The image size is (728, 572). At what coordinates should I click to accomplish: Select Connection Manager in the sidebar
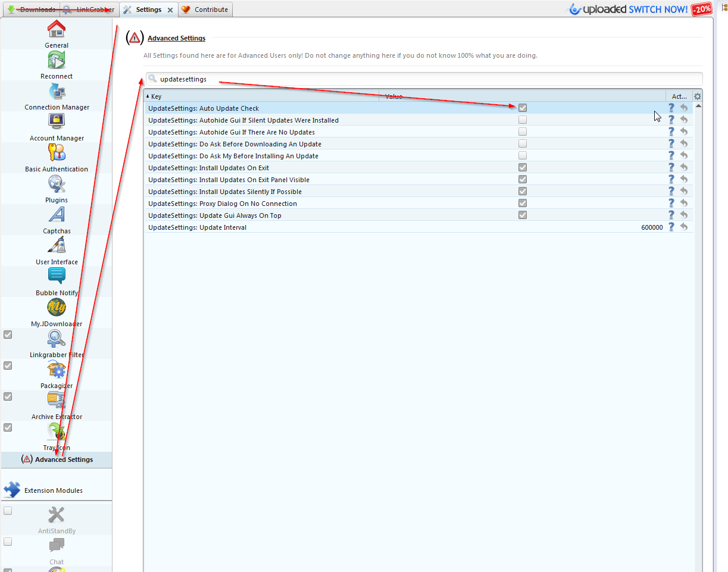tap(57, 95)
